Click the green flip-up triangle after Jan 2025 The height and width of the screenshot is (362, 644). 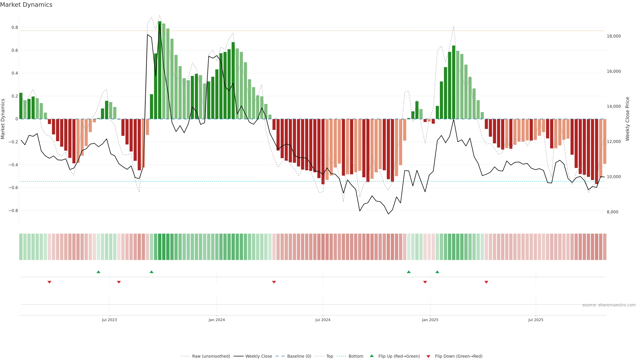[437, 272]
